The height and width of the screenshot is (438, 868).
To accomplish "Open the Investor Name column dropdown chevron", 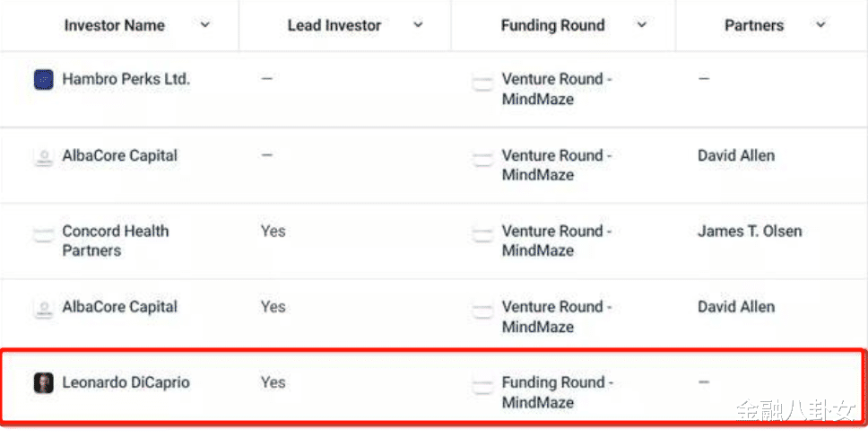I will [204, 25].
